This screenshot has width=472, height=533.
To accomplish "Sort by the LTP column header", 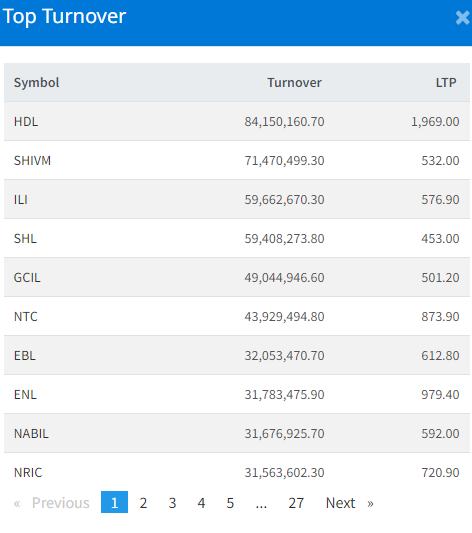I will pyautogui.click(x=446, y=83).
